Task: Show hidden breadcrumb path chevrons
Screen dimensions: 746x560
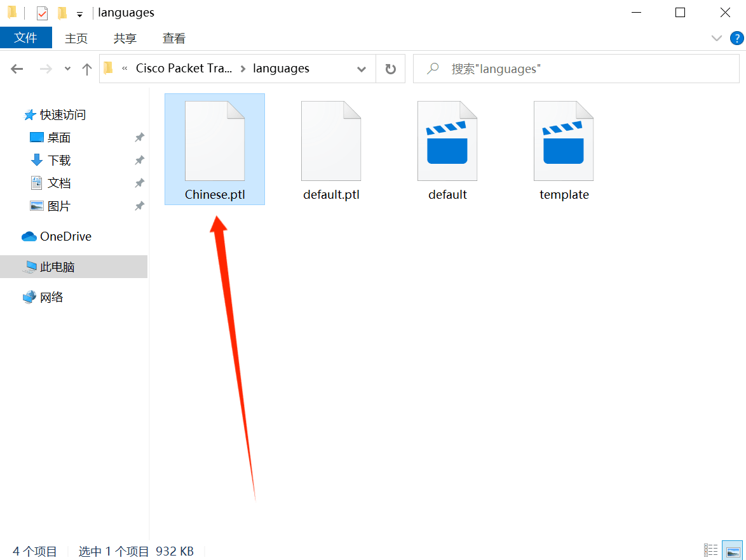Action: 125,69
